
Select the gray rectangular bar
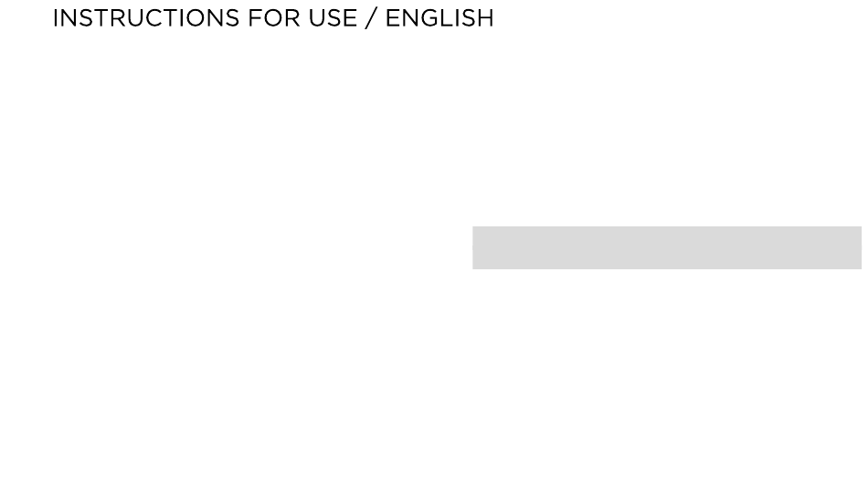coord(666,247)
